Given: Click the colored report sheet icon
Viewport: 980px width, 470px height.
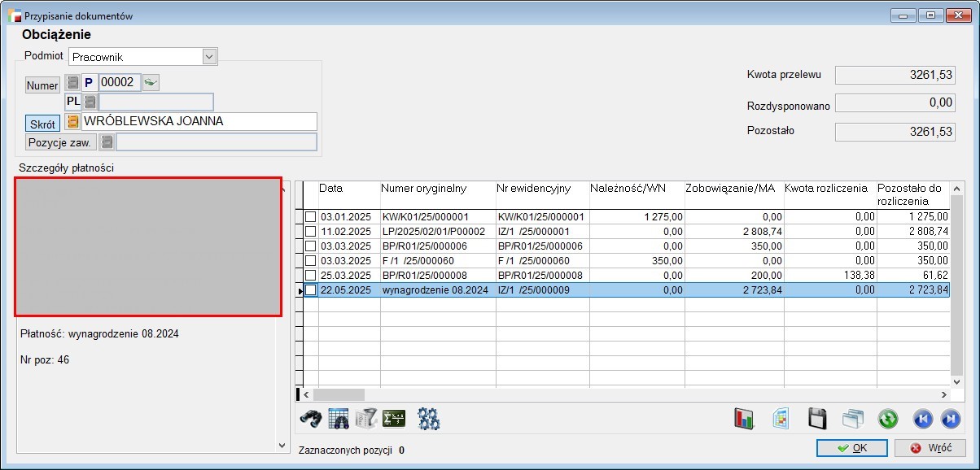Looking at the screenshot, I should pyautogui.click(x=781, y=419).
